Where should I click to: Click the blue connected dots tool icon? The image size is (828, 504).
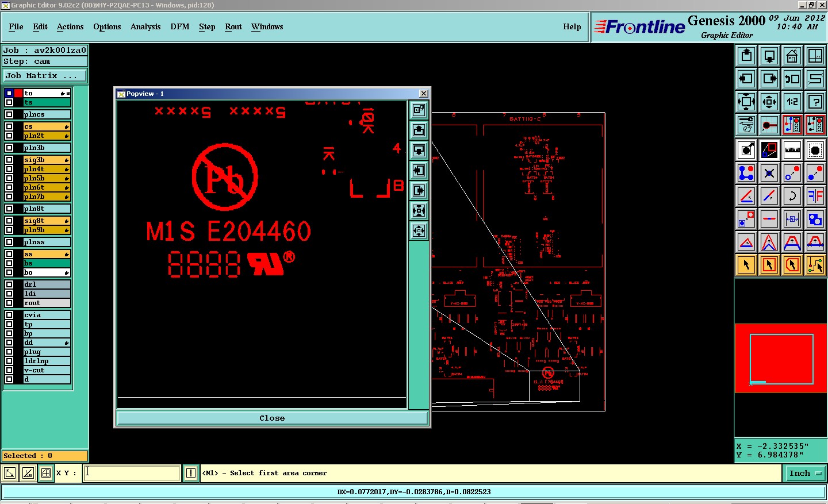coord(746,173)
